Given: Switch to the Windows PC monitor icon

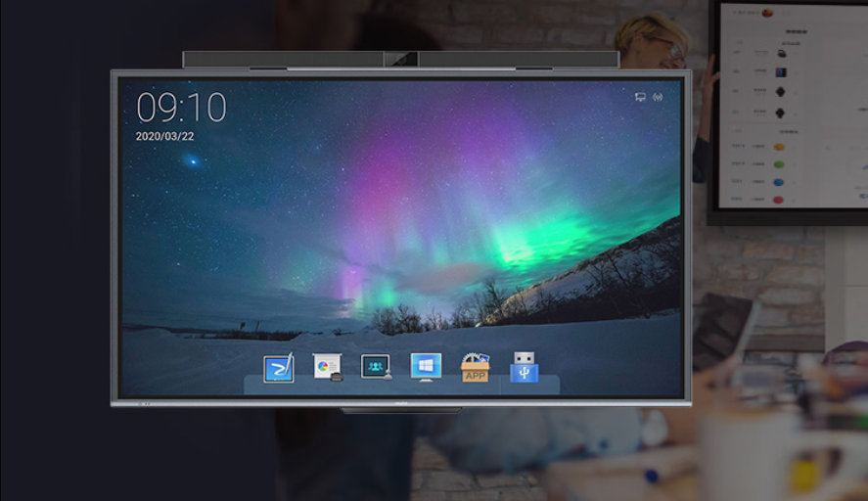Looking at the screenshot, I should pos(426,367).
